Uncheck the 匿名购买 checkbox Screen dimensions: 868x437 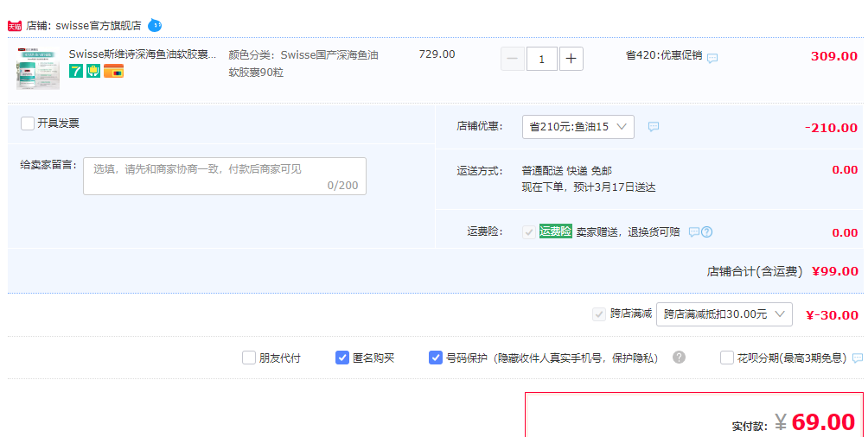click(342, 358)
